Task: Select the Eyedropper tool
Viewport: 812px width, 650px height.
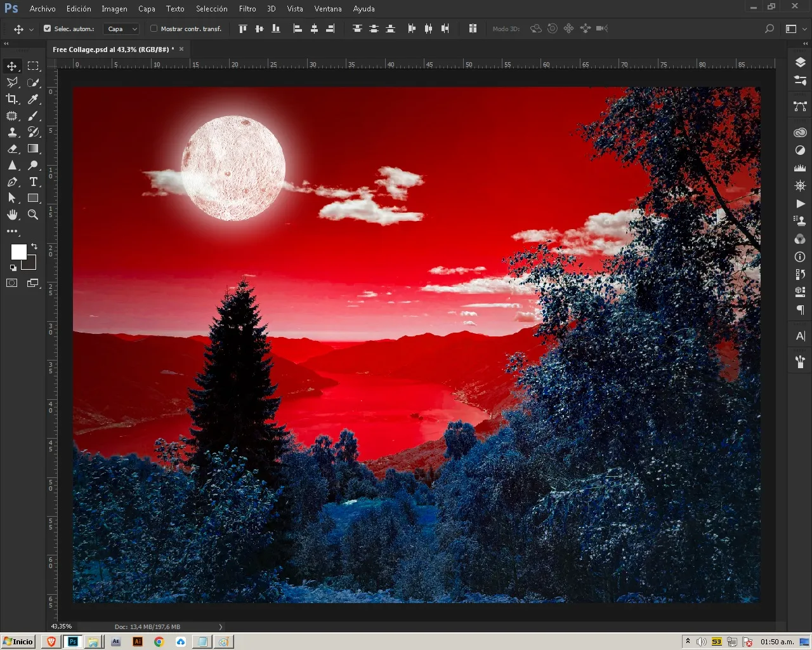Action: 33,99
